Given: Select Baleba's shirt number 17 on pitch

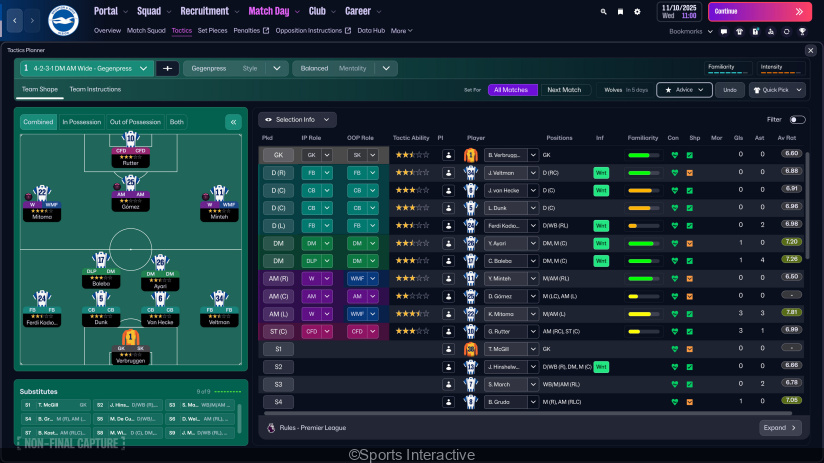Looking at the screenshot, I should 101,259.
